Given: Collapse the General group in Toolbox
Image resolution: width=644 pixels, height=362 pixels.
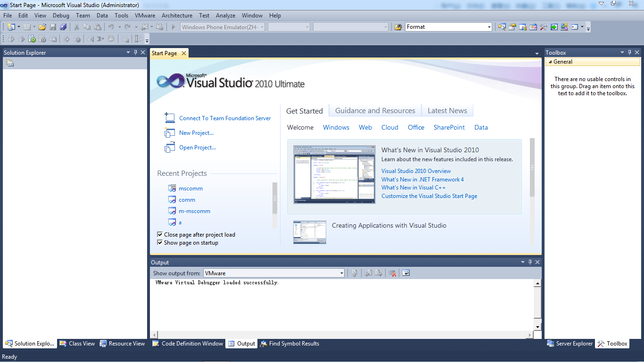Looking at the screenshot, I should 550,62.
